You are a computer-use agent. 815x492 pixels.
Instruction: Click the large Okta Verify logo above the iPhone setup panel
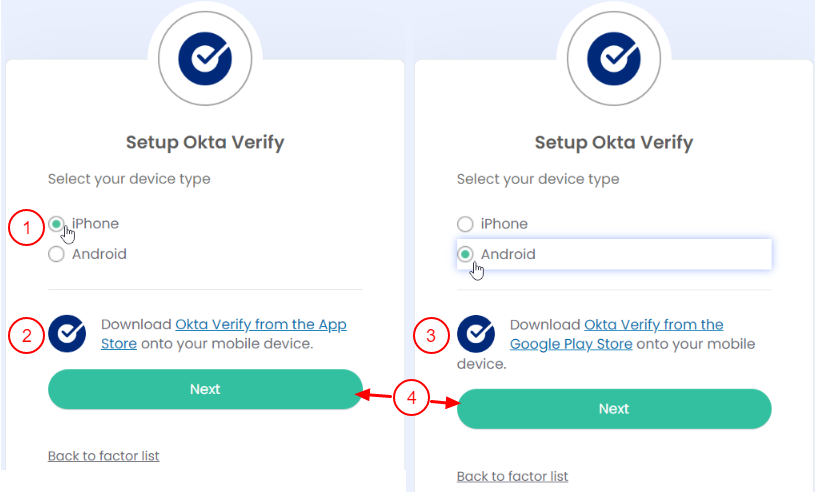point(205,61)
